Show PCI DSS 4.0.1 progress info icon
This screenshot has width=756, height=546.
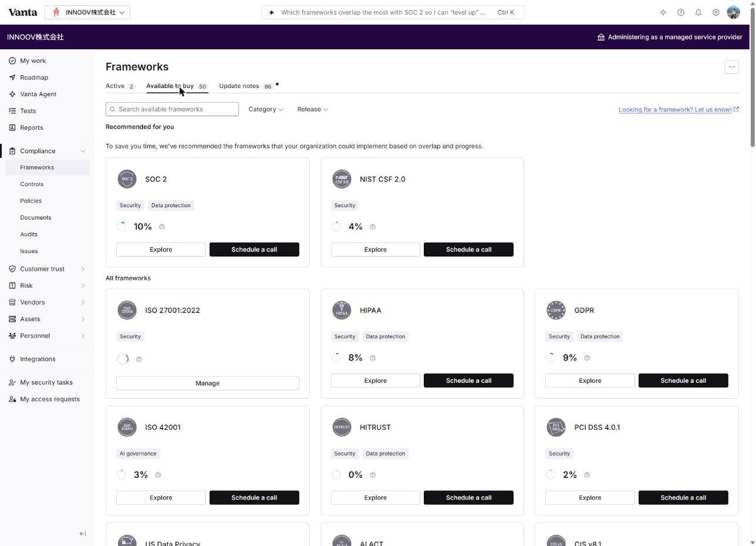point(587,475)
